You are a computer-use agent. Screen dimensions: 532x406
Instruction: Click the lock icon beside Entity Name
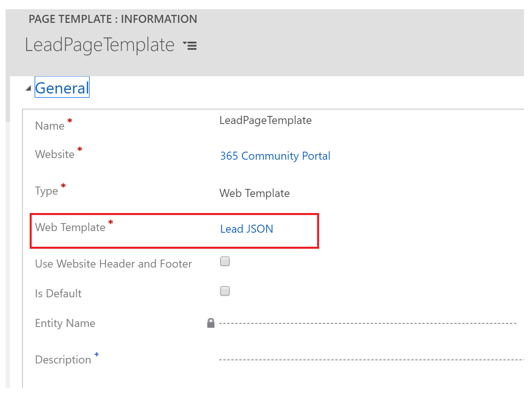coord(211,323)
